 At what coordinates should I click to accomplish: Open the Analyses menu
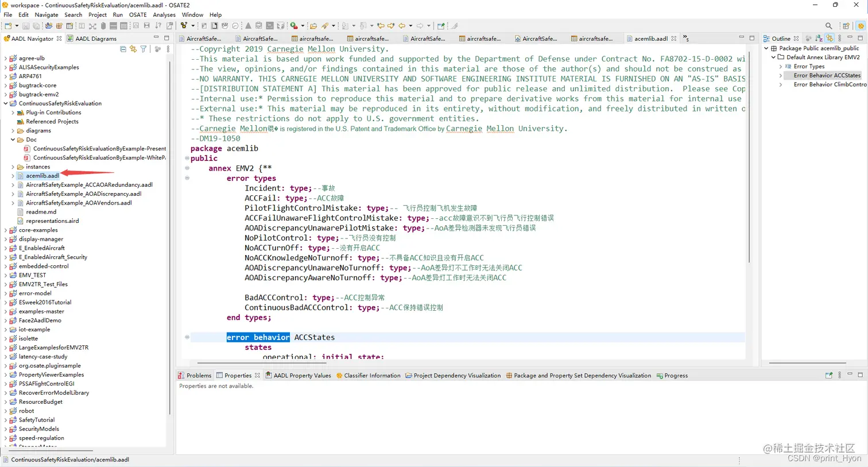[x=164, y=15]
